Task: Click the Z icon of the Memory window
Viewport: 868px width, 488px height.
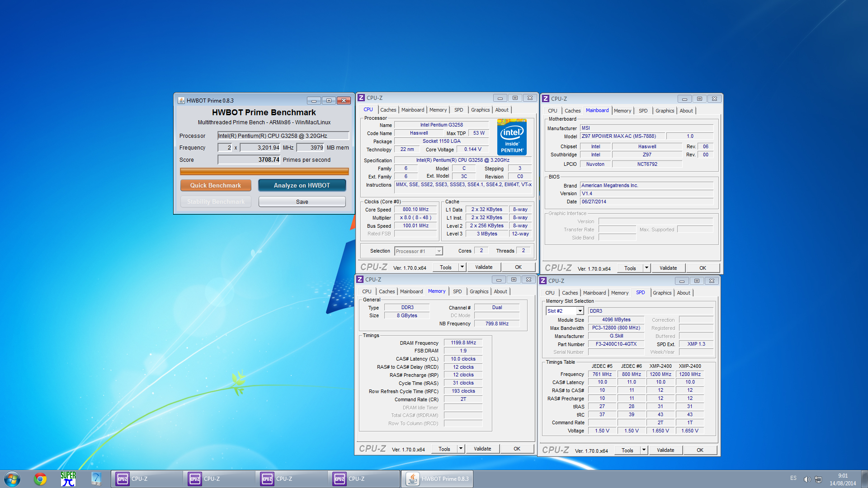Action: [360, 279]
